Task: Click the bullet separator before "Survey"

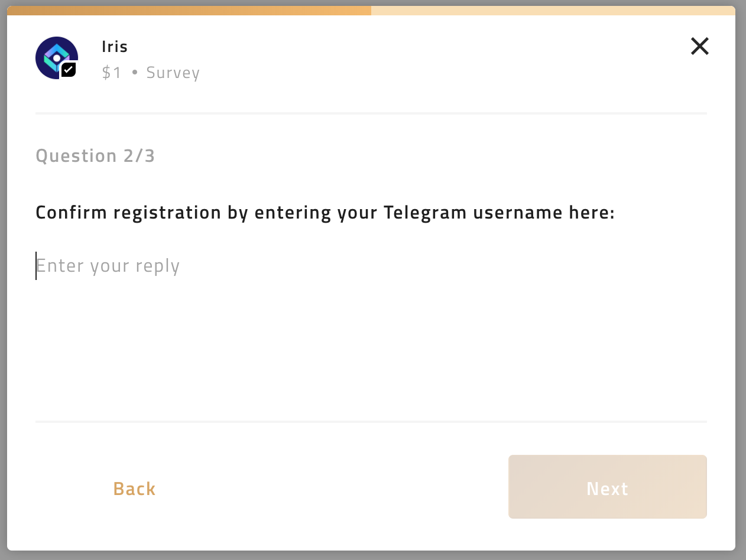Action: (x=135, y=73)
